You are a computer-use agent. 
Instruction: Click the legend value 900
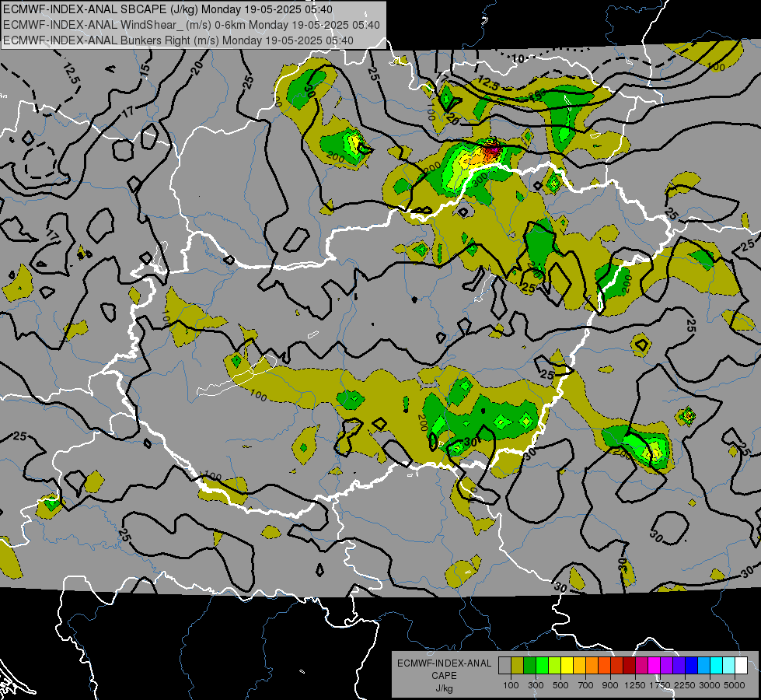(x=610, y=685)
